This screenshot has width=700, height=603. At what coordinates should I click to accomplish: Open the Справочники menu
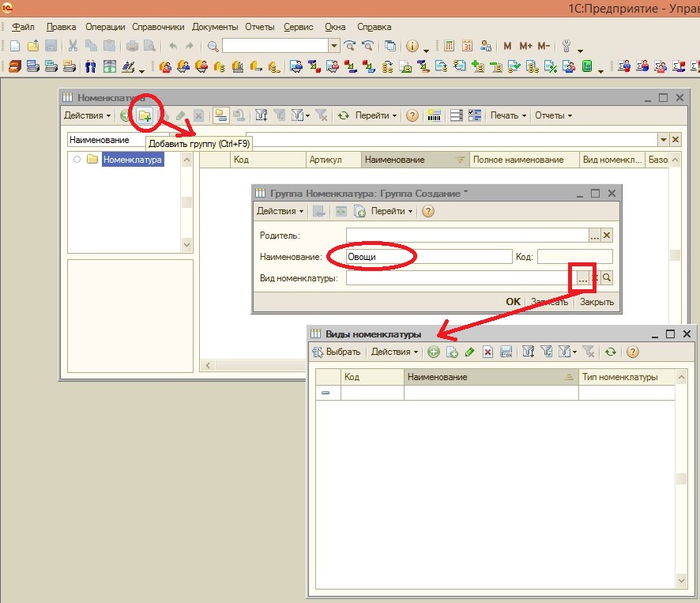click(x=158, y=27)
